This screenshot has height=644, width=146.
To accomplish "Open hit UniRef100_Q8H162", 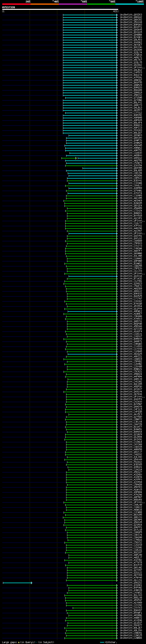I will pos(131,17).
